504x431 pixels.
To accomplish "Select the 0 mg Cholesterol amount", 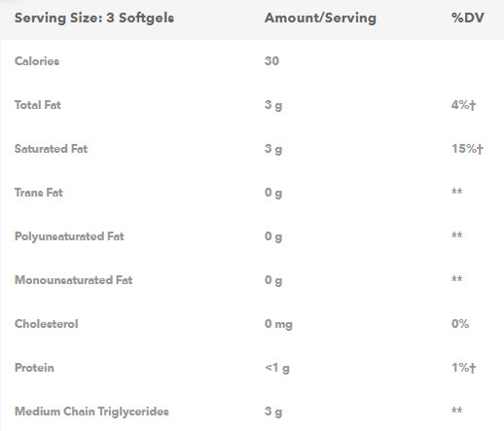I will [x=278, y=324].
